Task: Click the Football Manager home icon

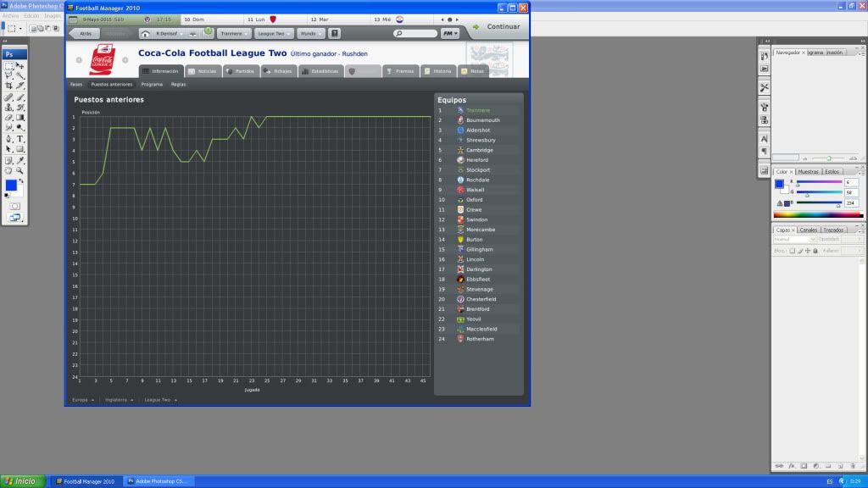Action: (145, 34)
